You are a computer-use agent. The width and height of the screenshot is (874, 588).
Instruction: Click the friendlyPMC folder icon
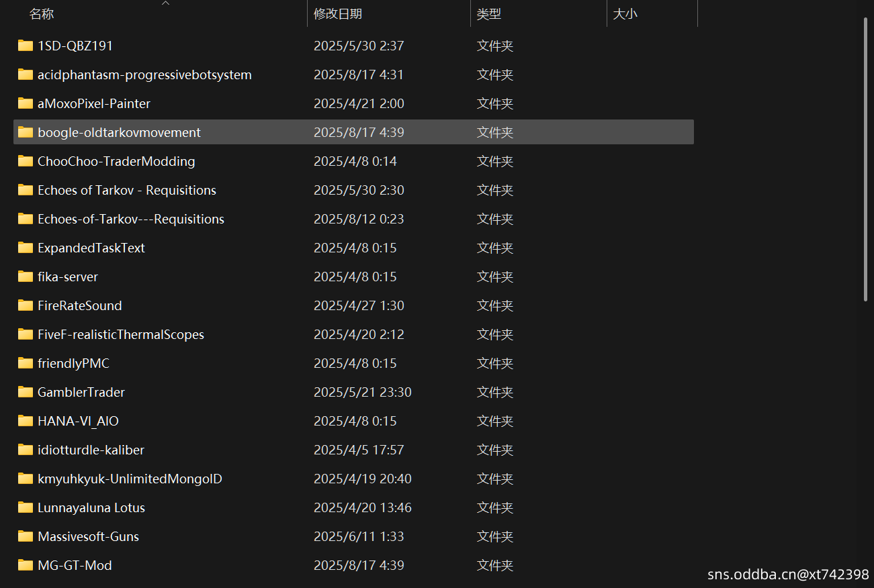pyautogui.click(x=26, y=363)
